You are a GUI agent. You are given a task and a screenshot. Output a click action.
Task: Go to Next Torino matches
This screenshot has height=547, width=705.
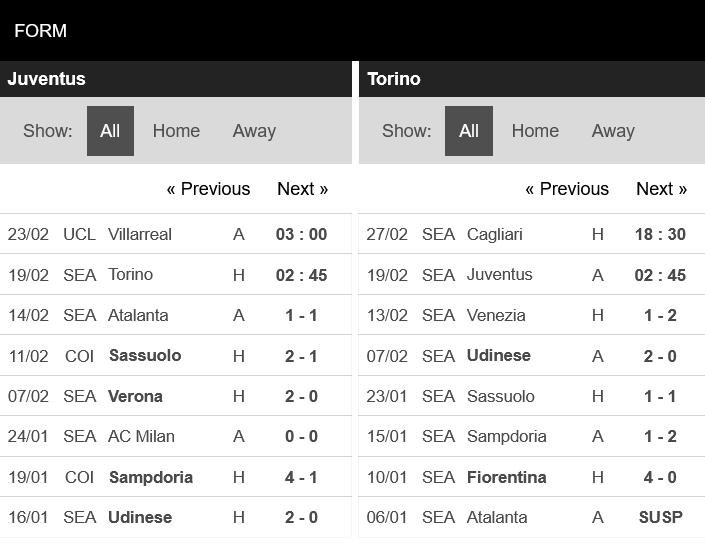tap(661, 189)
